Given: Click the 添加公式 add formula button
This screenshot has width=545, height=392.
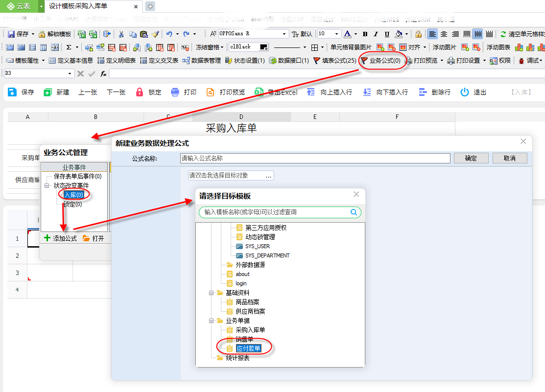Looking at the screenshot, I should 61,238.
